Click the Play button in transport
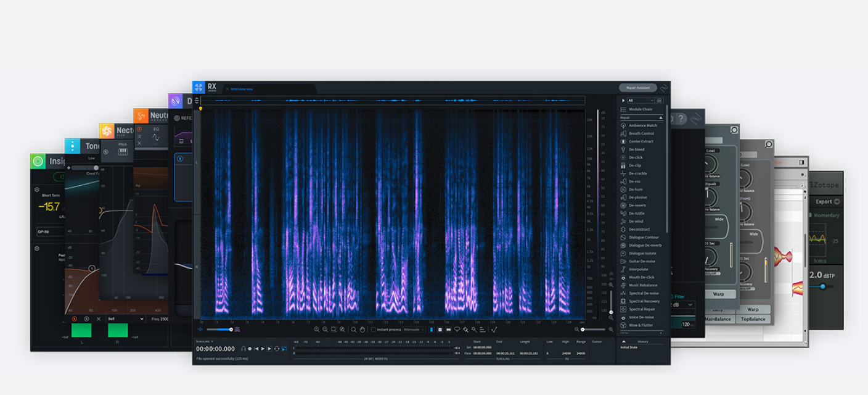868x395 pixels. coord(263,349)
